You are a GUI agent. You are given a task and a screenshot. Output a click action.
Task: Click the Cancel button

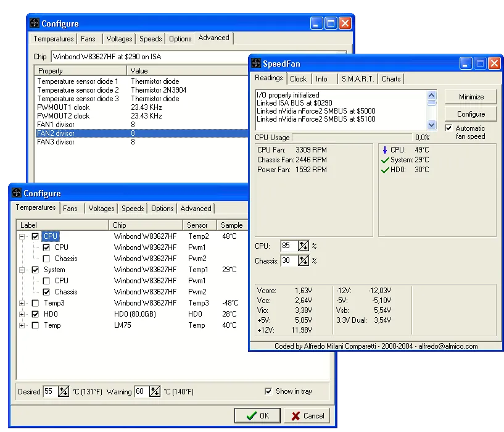pos(308,415)
